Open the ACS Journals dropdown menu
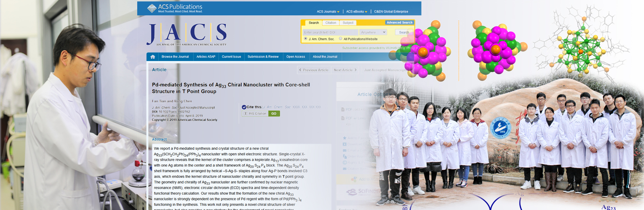The height and width of the screenshot is (210, 644). tap(328, 12)
